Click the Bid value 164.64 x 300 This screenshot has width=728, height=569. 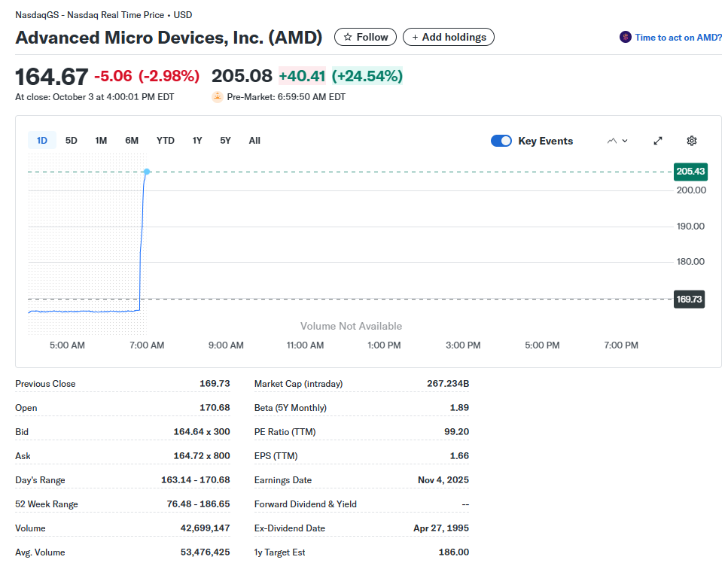point(202,431)
